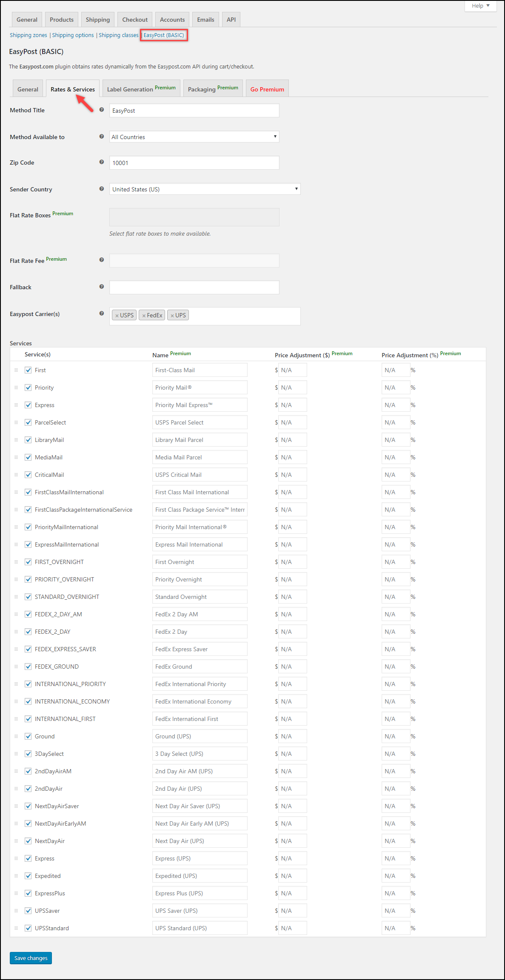Image resolution: width=505 pixels, height=980 pixels.
Task: Click drag handle of FIRST_OVERNIGHT row
Action: 16,562
